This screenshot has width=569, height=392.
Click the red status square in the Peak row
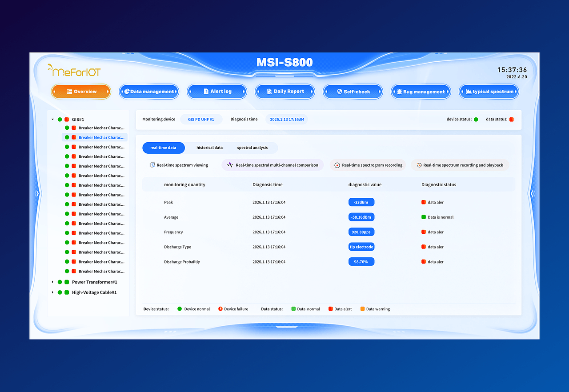click(424, 202)
